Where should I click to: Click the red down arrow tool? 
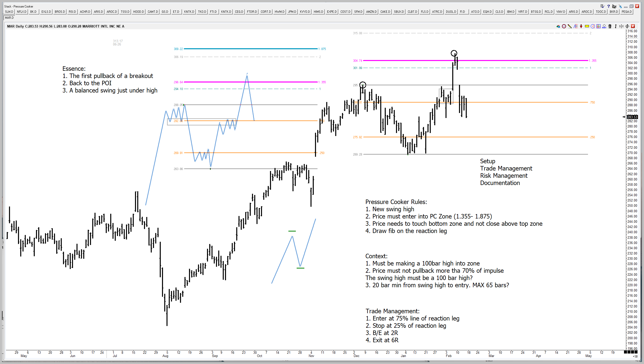click(581, 26)
